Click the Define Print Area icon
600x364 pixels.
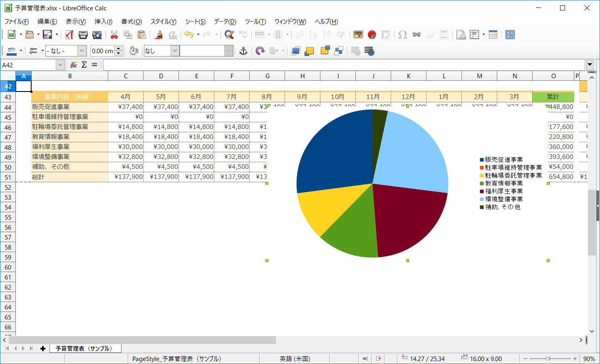pyautogui.click(x=461, y=35)
